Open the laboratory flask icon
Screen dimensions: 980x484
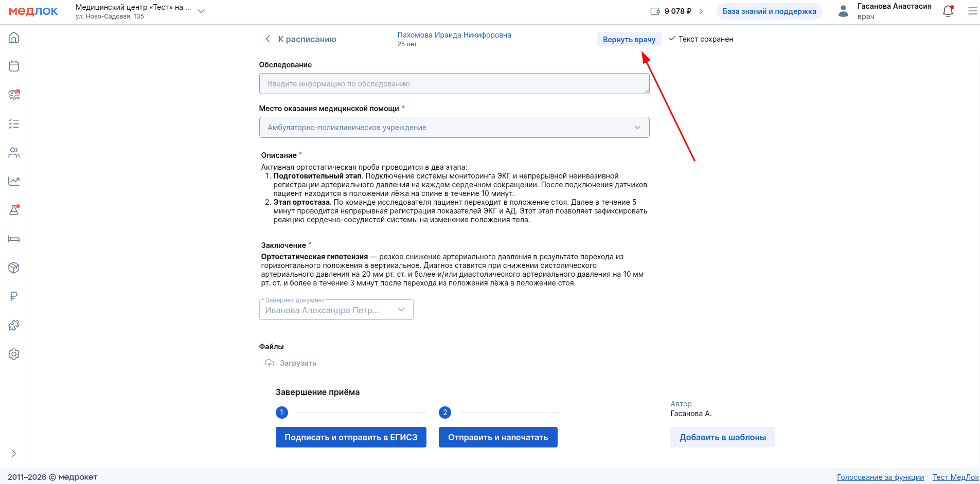click(14, 210)
